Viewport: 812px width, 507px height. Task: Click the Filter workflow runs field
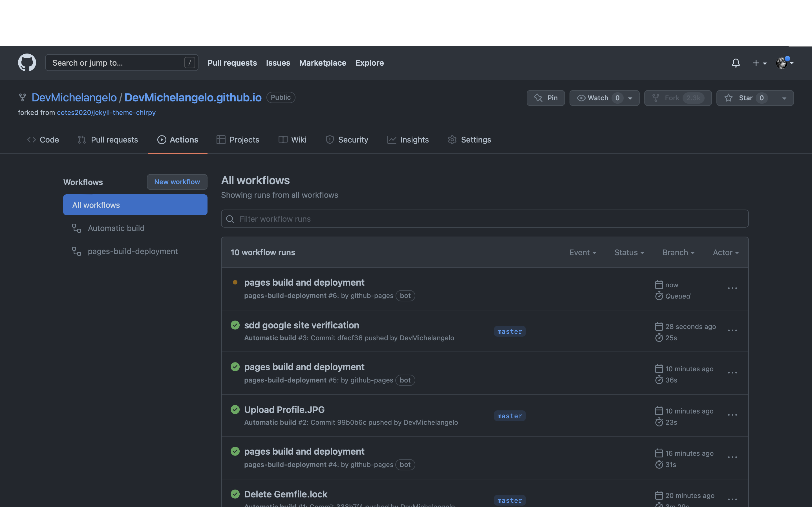(x=484, y=219)
